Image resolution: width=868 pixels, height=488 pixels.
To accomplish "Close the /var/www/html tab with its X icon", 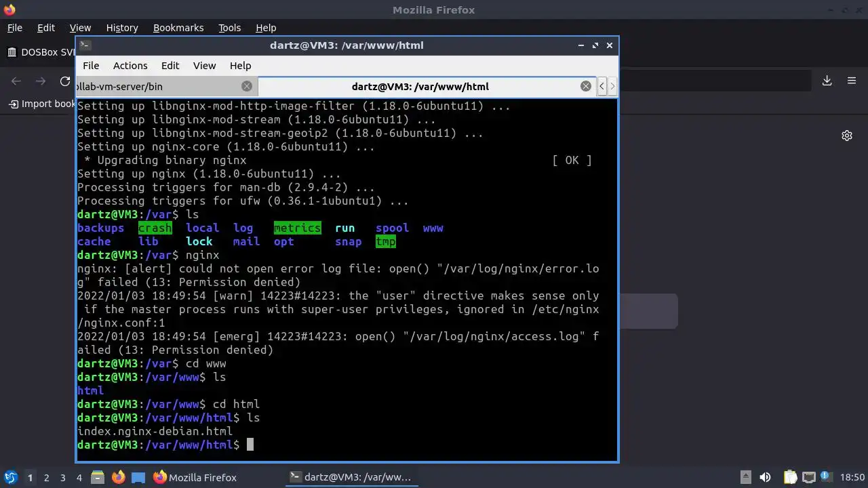I will point(586,86).
